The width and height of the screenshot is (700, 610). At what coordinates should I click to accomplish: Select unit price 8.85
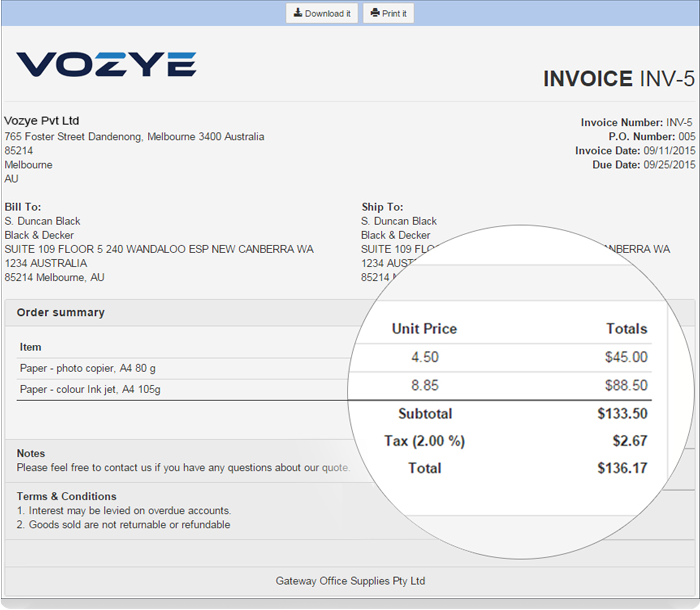pos(425,385)
